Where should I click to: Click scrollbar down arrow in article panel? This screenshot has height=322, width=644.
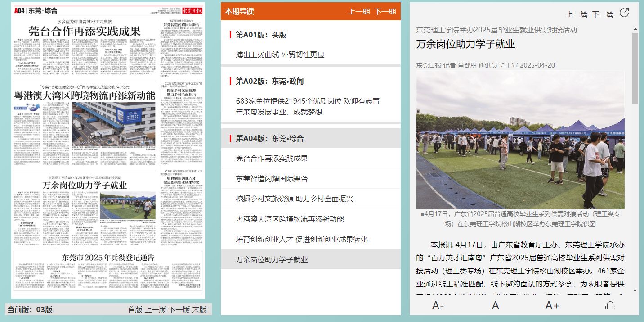[x=635, y=291]
